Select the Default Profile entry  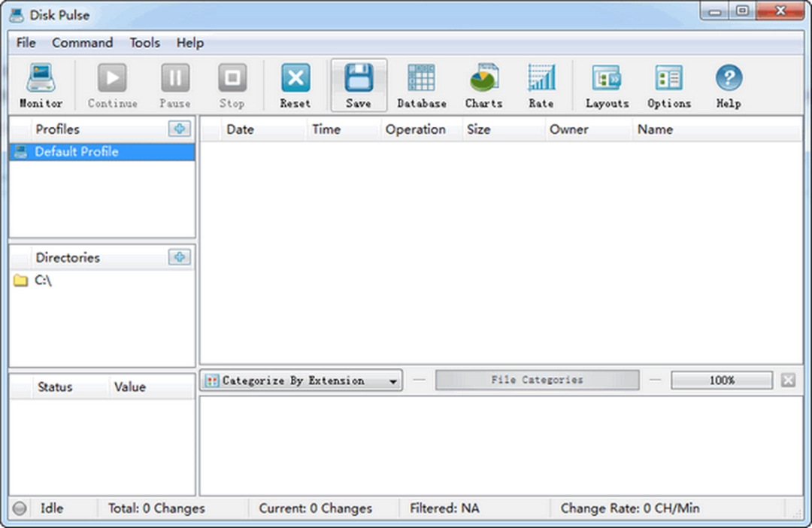point(77,151)
